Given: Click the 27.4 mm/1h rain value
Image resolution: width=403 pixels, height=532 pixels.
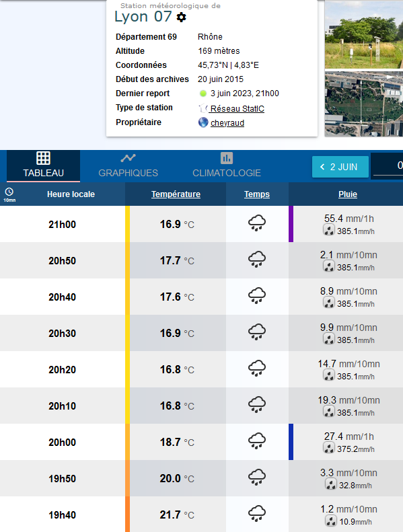Looking at the screenshot, I should 349,436.
